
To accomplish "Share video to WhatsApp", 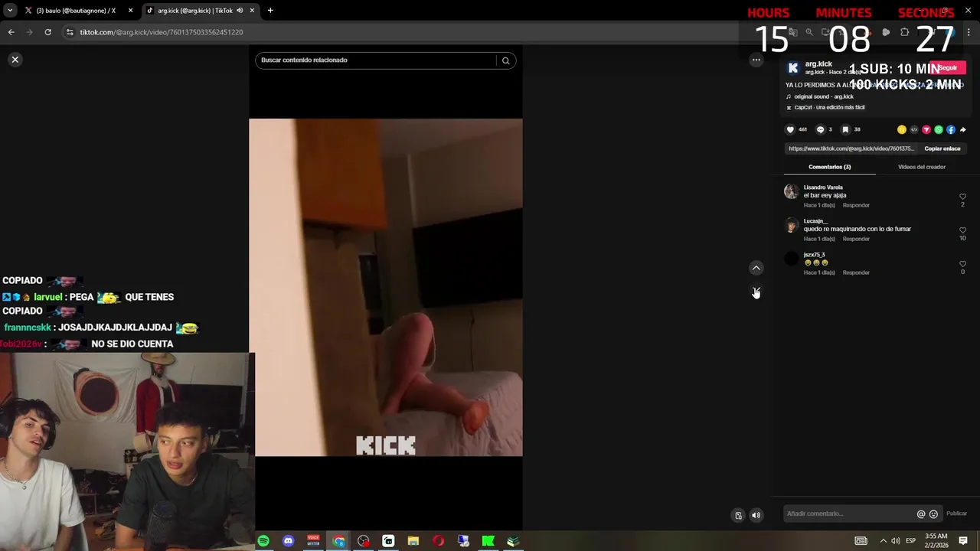I will tap(938, 129).
